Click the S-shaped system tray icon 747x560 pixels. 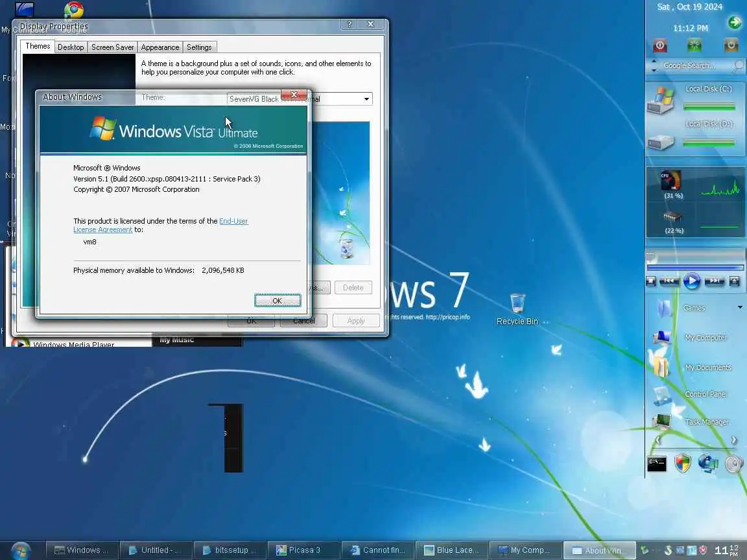click(668, 550)
